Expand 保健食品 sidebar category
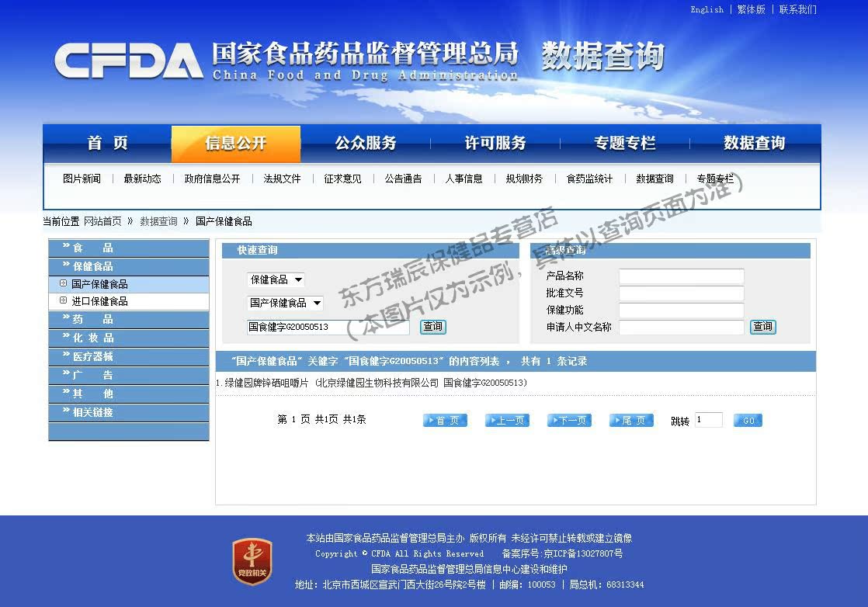This screenshot has height=607, width=868. [128, 266]
